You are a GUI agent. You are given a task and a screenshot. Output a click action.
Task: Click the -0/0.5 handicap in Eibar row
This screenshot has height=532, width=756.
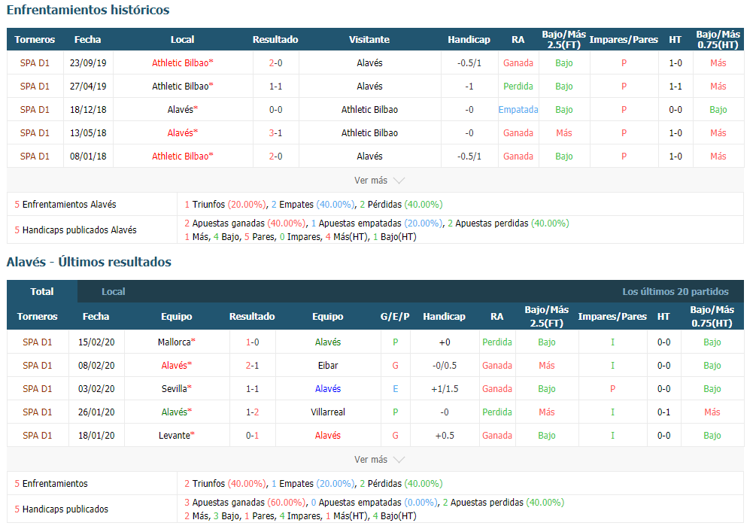tap(445, 365)
